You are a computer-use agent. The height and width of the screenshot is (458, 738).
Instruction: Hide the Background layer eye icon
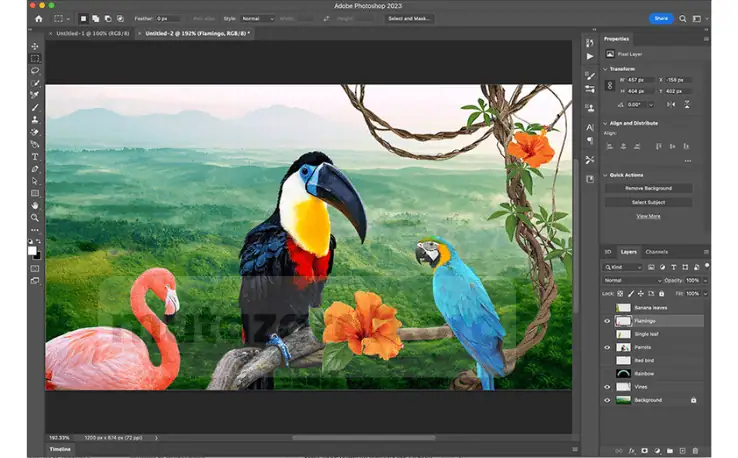click(x=607, y=400)
